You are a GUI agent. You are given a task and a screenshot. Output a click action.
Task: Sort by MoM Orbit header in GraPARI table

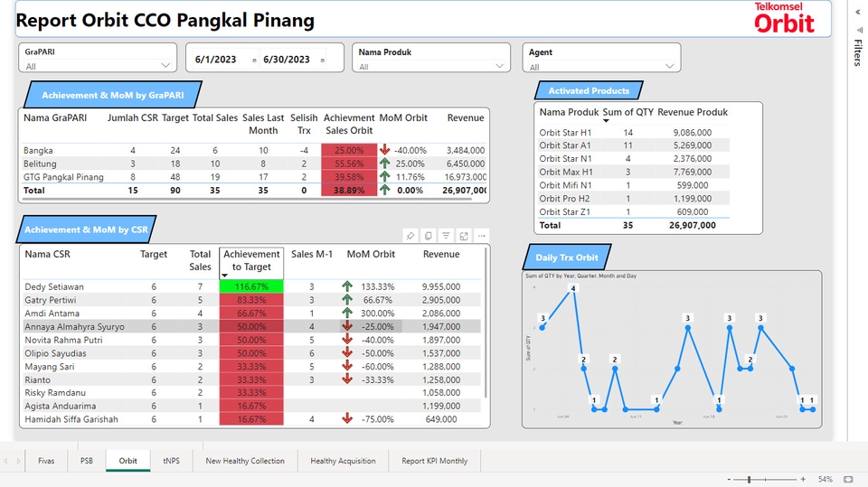pyautogui.click(x=403, y=117)
